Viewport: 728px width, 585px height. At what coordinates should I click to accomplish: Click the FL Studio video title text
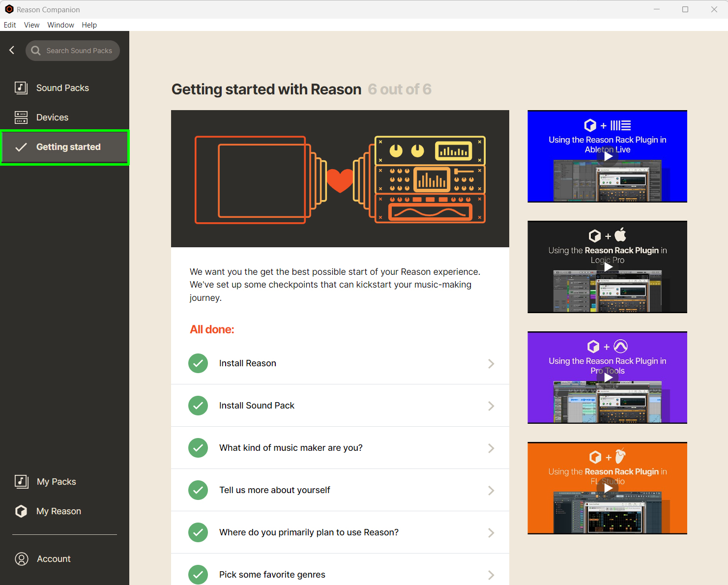tap(608, 476)
